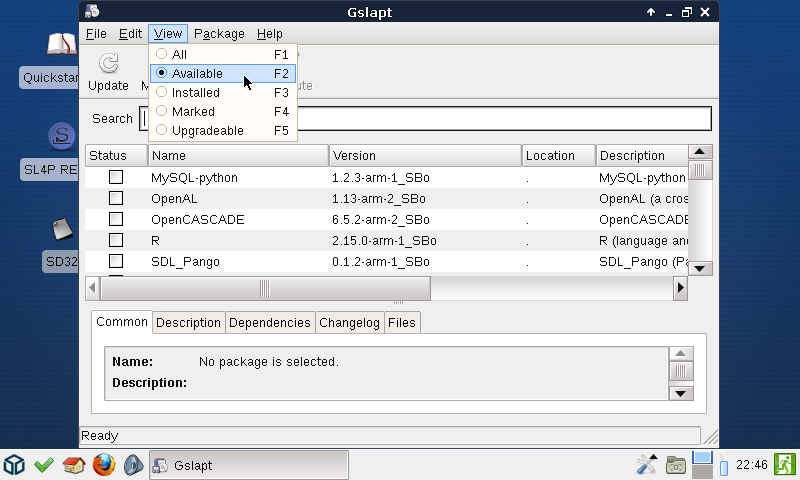
Task: Click horizontal scrollbar left arrow
Action: click(x=92, y=288)
